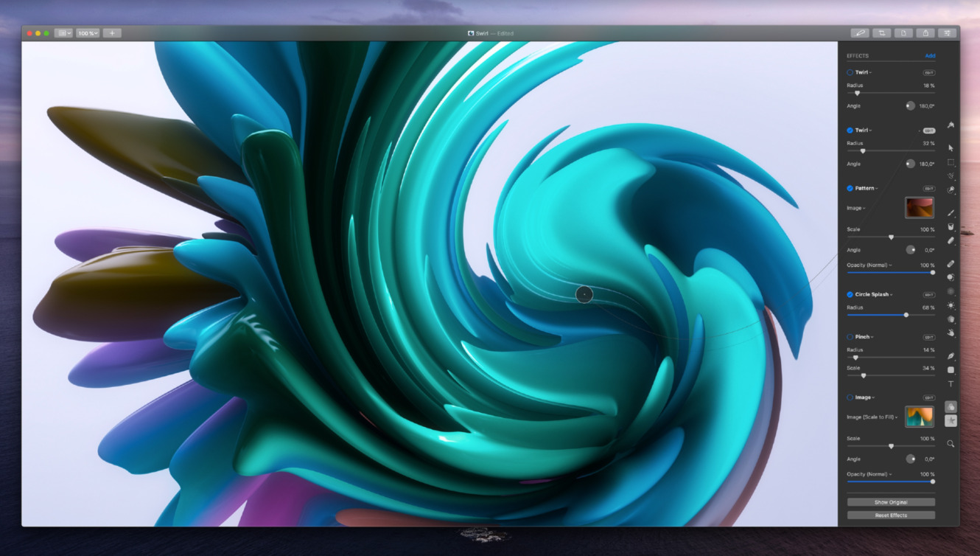Open the Color Adjustments tool (overlapping circles)
Image resolution: width=980 pixels, height=556 pixels.
click(951, 406)
